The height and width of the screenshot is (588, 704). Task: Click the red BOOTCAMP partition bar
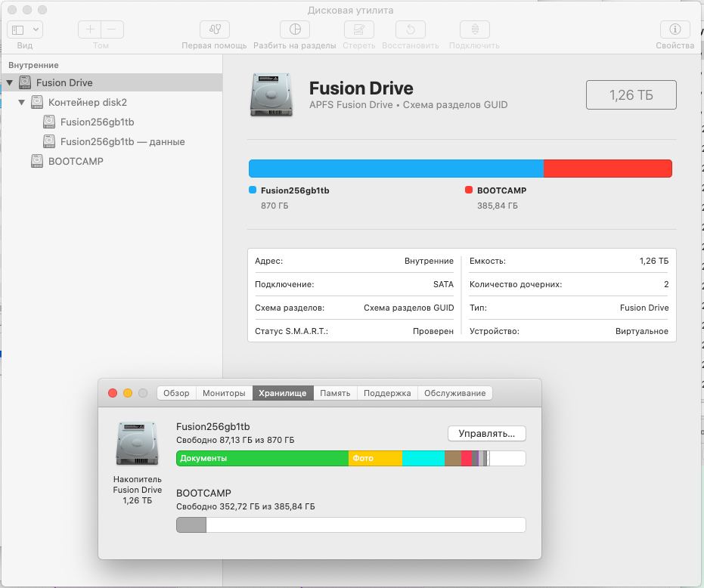tap(608, 169)
